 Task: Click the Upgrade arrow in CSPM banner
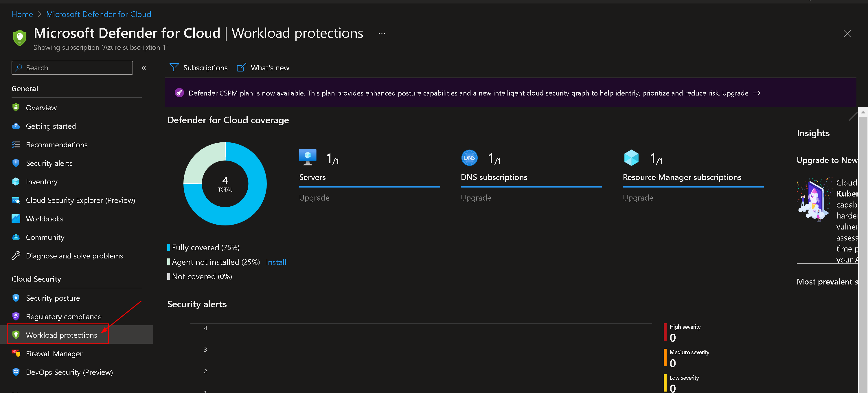pyautogui.click(x=757, y=93)
